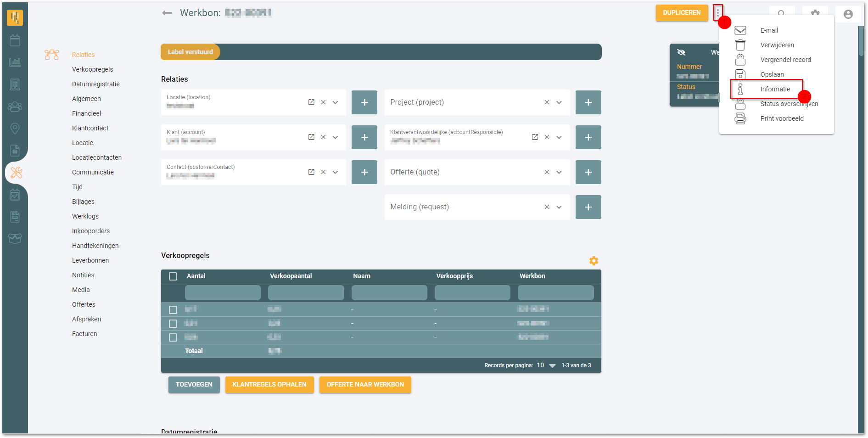Select Informatie from the context menu
Viewport: 868px width, 438px height.
click(x=775, y=89)
